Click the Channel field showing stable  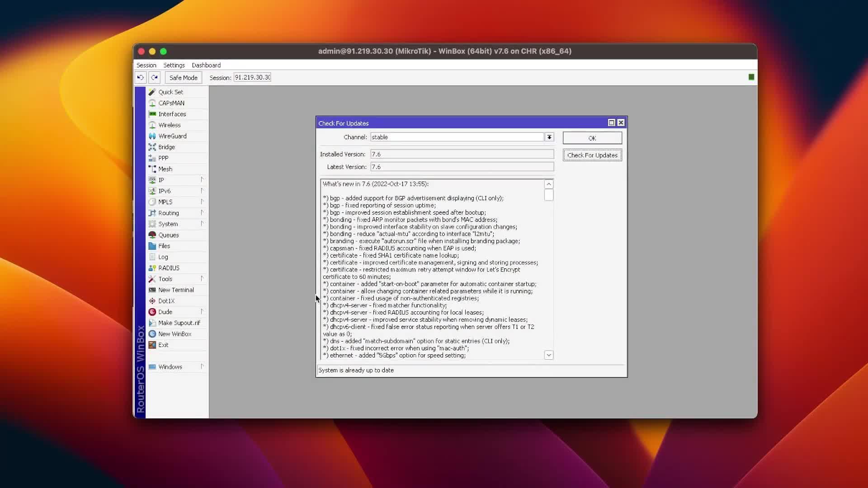point(457,137)
